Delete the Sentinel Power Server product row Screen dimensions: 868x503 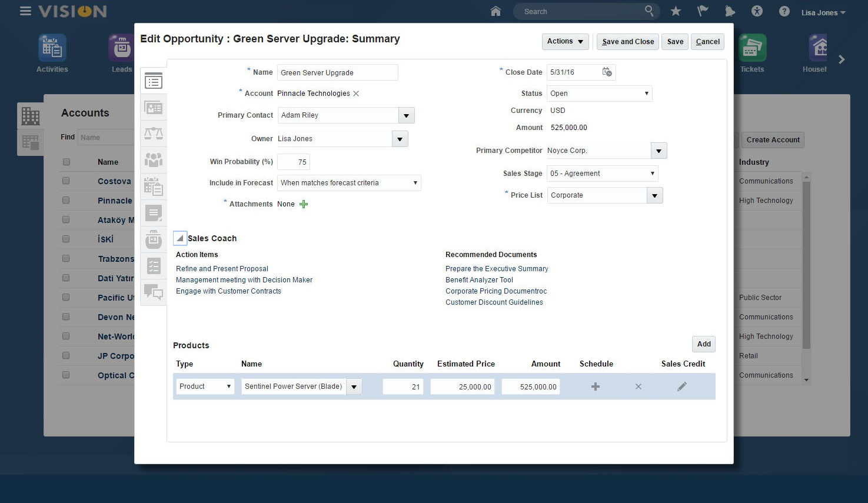[638, 387]
